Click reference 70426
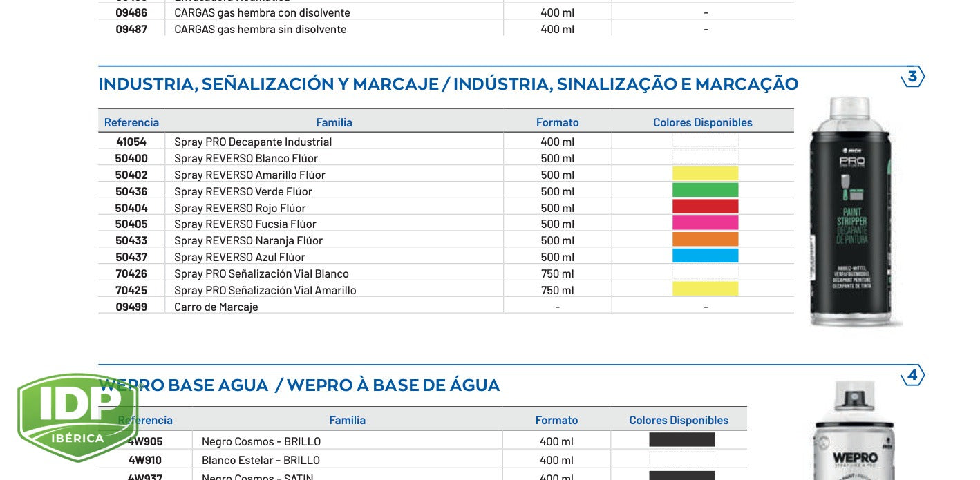The height and width of the screenshot is (480, 980). tap(131, 273)
